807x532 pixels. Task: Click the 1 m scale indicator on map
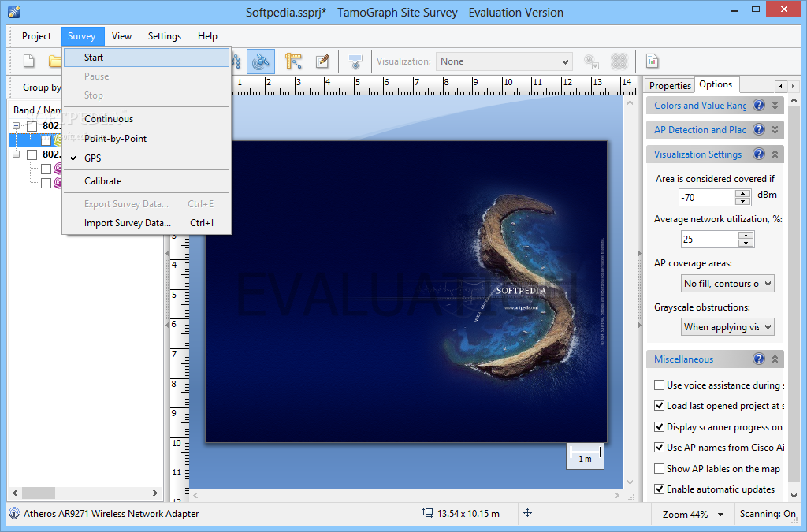(x=586, y=456)
